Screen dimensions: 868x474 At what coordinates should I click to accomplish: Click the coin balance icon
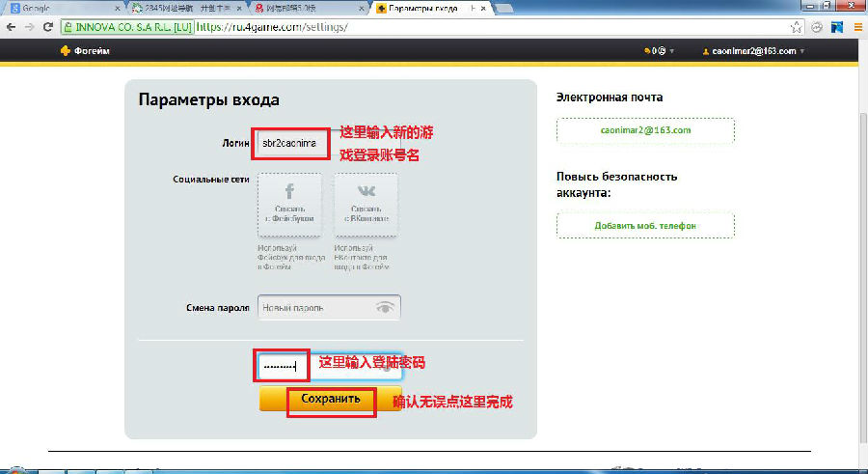coord(647,51)
